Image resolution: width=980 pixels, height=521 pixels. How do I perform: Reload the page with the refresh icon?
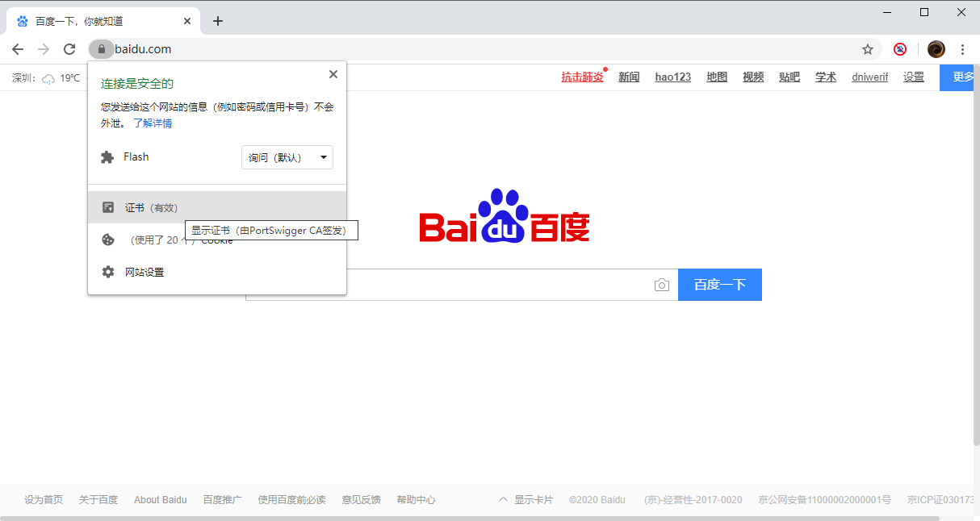pos(69,49)
